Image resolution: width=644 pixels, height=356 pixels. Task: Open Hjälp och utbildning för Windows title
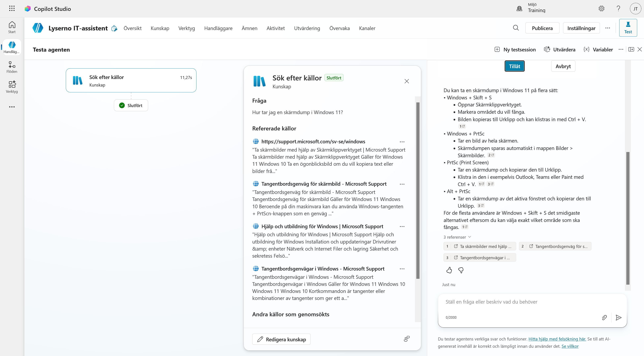coord(322,226)
